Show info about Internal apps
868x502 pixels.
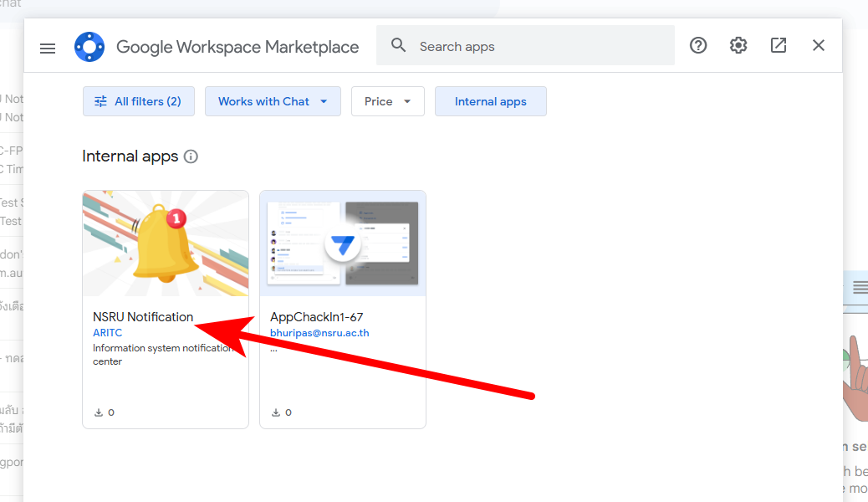191,156
